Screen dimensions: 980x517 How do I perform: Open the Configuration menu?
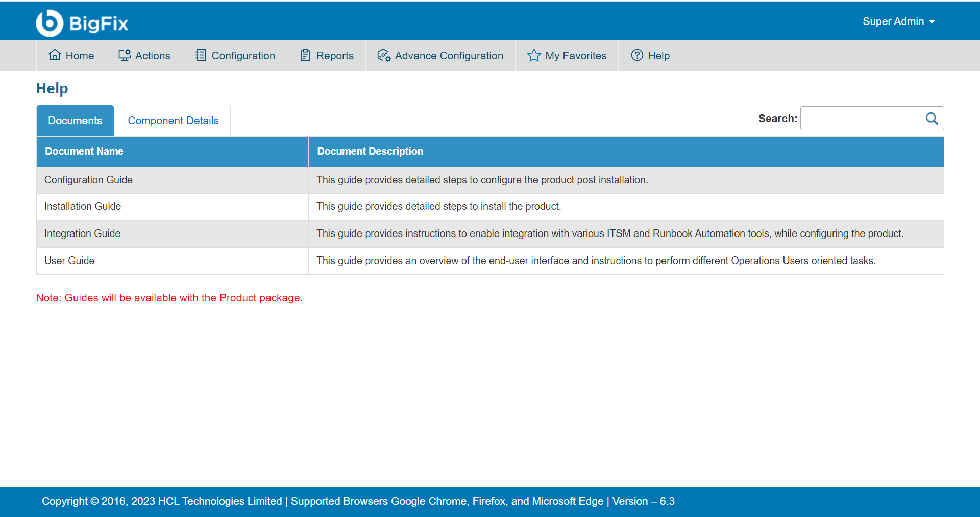235,56
